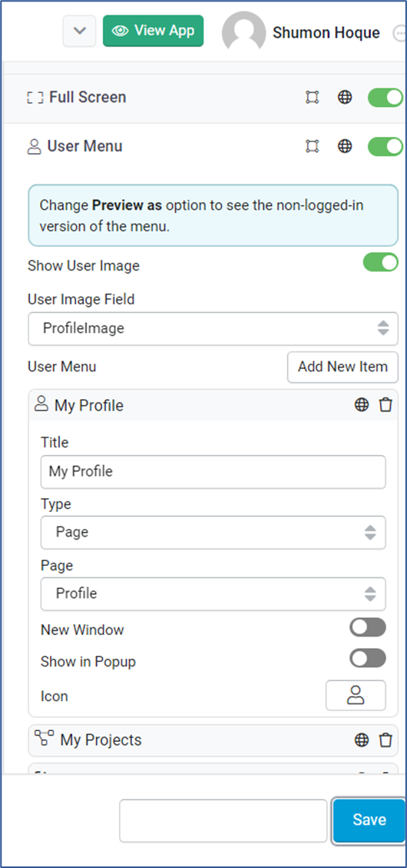Click the globe icon for Full Screen
407x868 pixels.
(345, 98)
